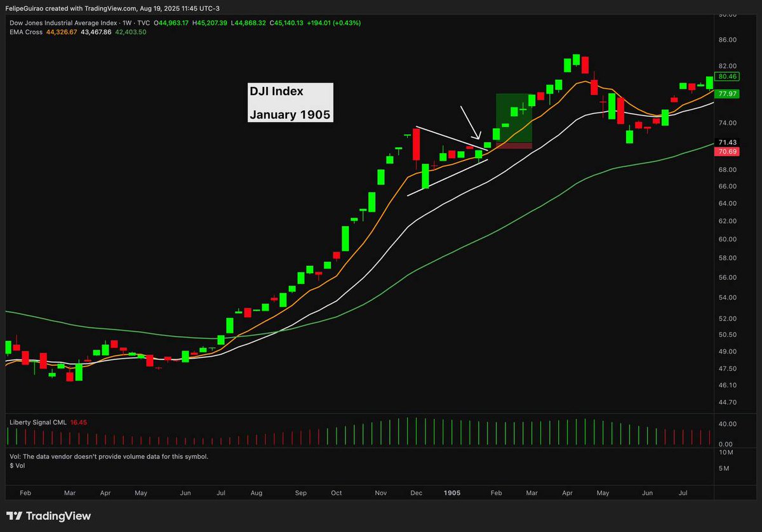Click the volume data vendor notice
Viewport: 762px width, 532px height.
(x=109, y=456)
